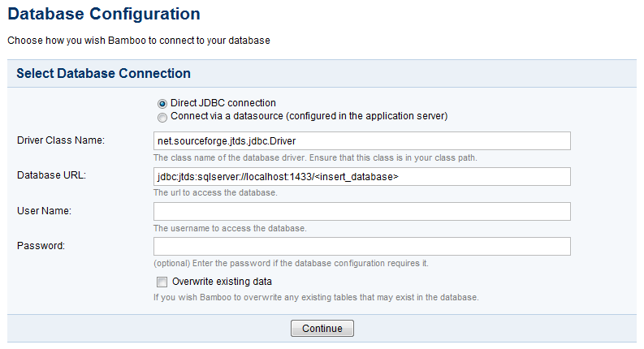Click the optional password hint text
644x349 pixels.
(291, 264)
